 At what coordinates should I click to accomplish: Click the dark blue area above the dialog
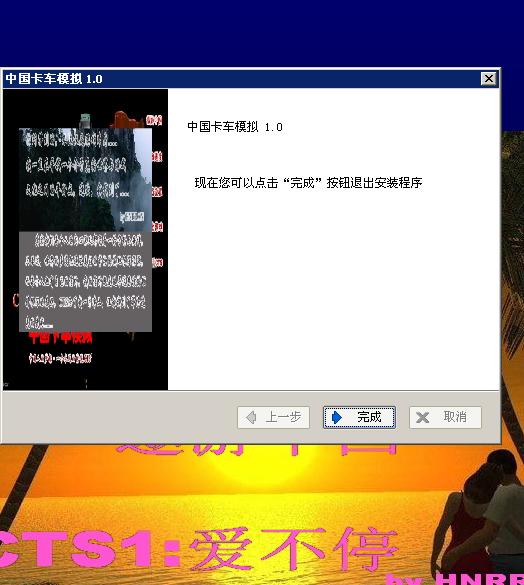click(x=261, y=34)
